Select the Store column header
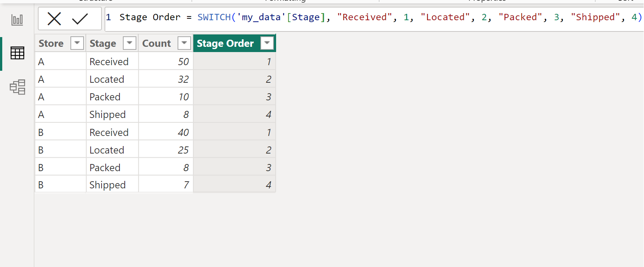The image size is (644, 267). (51, 43)
